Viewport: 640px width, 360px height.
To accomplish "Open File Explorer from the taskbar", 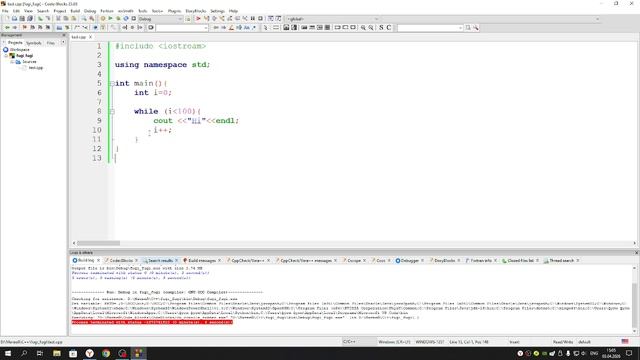I will pos(57,353).
